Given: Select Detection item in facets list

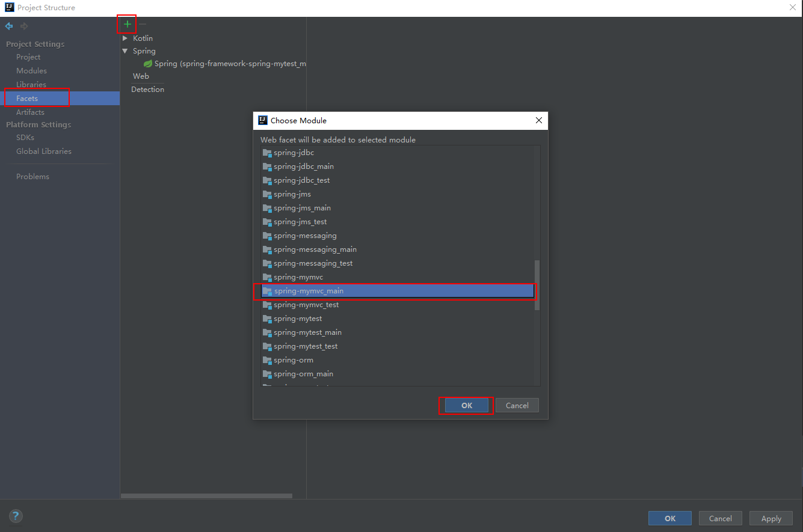Looking at the screenshot, I should point(147,90).
